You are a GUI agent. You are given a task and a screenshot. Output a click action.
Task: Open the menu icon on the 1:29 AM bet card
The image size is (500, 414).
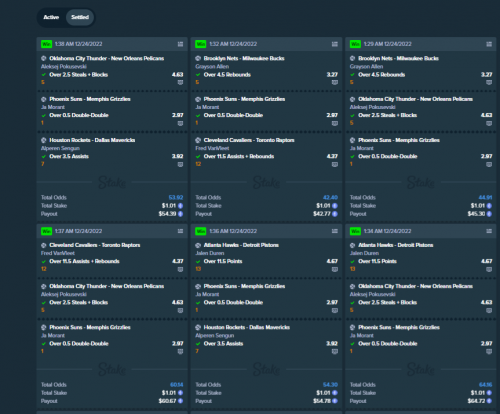(x=489, y=44)
